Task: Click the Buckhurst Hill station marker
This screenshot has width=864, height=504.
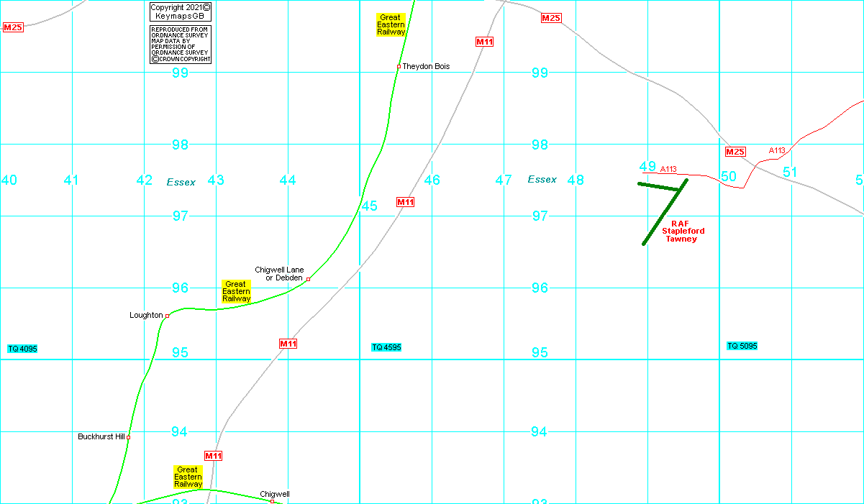Action: click(128, 436)
